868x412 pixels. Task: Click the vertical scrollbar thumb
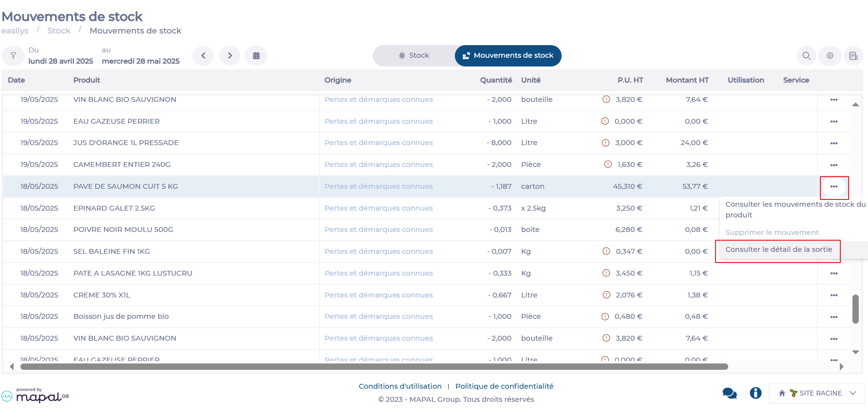tap(855, 309)
